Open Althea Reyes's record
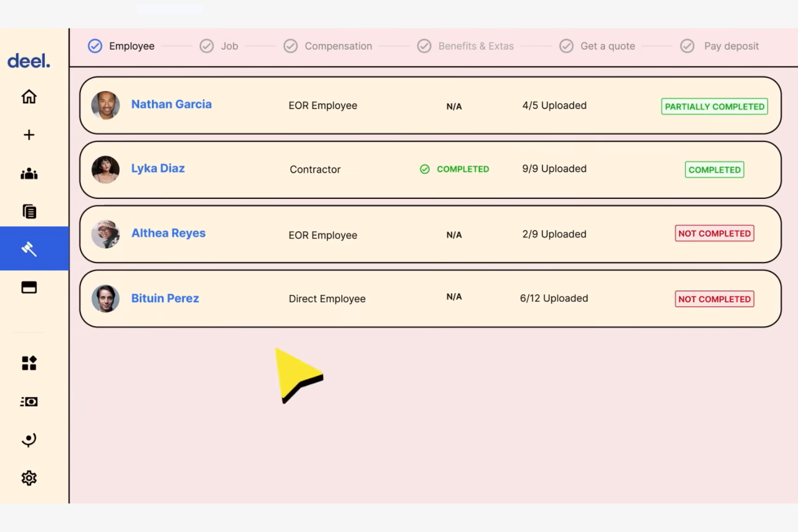Viewport: 798px width, 532px height. click(168, 233)
